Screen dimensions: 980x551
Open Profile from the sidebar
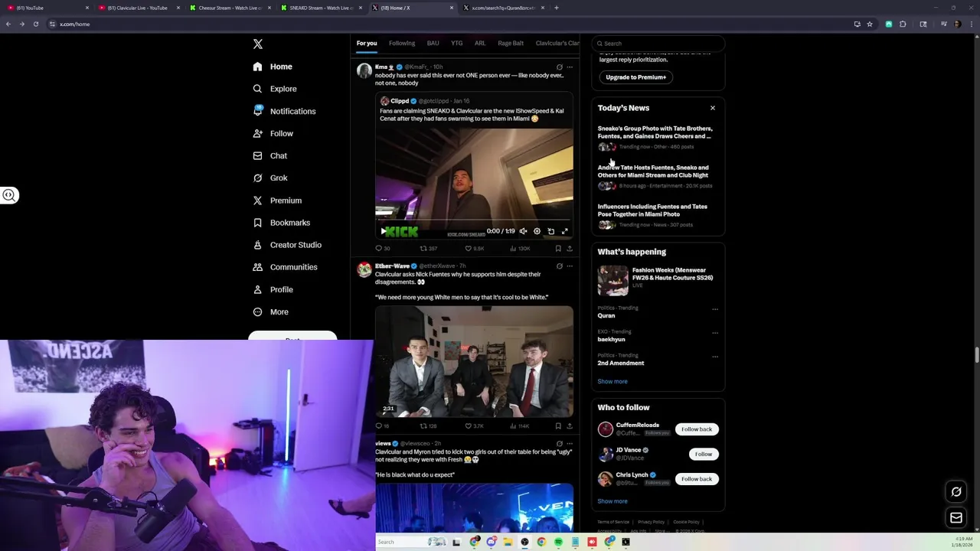[x=273, y=289]
